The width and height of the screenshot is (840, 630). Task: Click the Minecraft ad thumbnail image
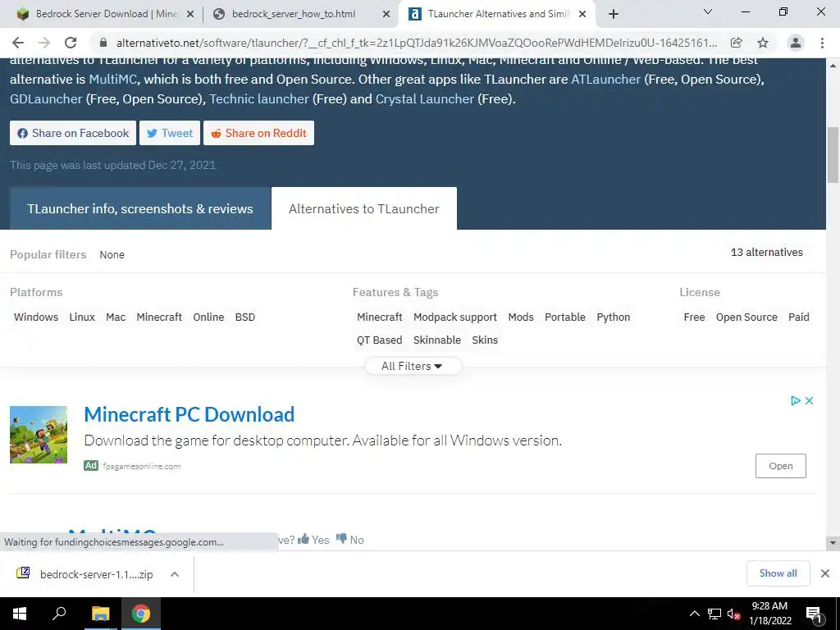click(x=39, y=435)
